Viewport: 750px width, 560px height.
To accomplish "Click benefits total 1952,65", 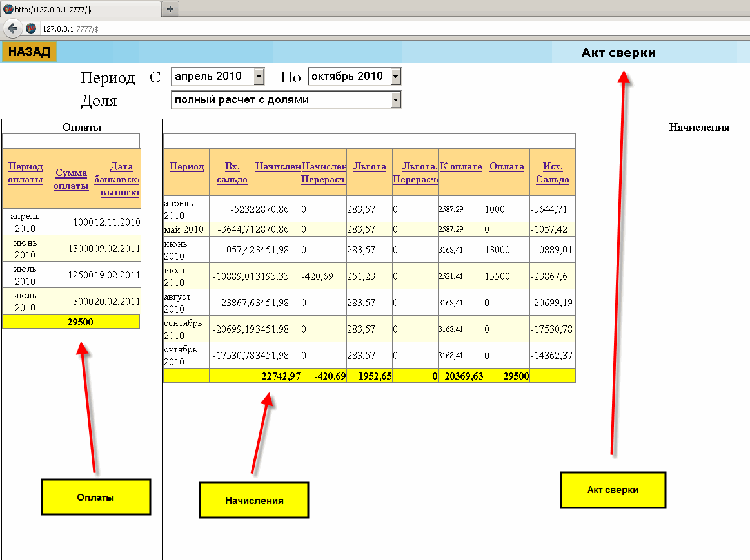I will pyautogui.click(x=370, y=376).
